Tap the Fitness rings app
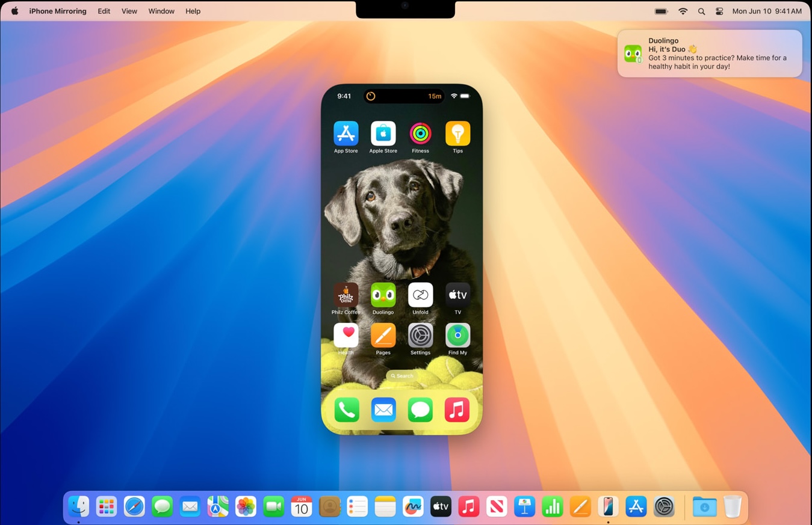812x525 pixels. coord(420,134)
